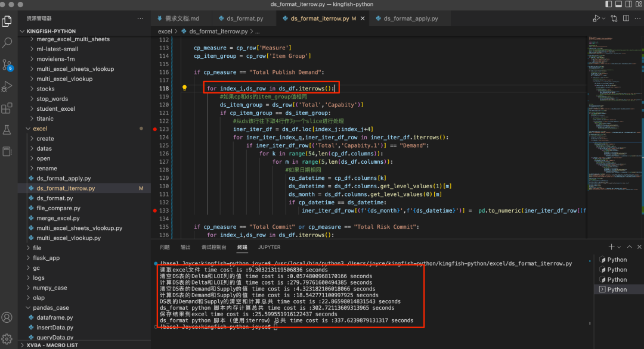Open the Search view in activity bar

7,42
